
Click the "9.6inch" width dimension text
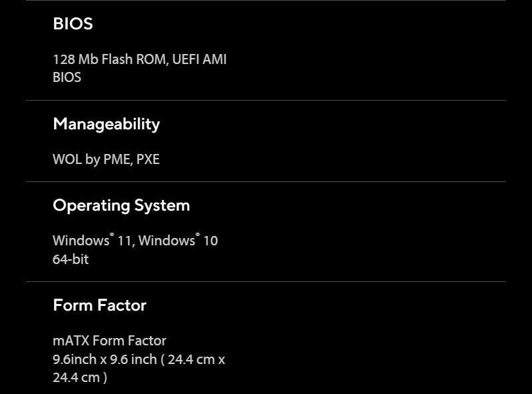(74, 359)
